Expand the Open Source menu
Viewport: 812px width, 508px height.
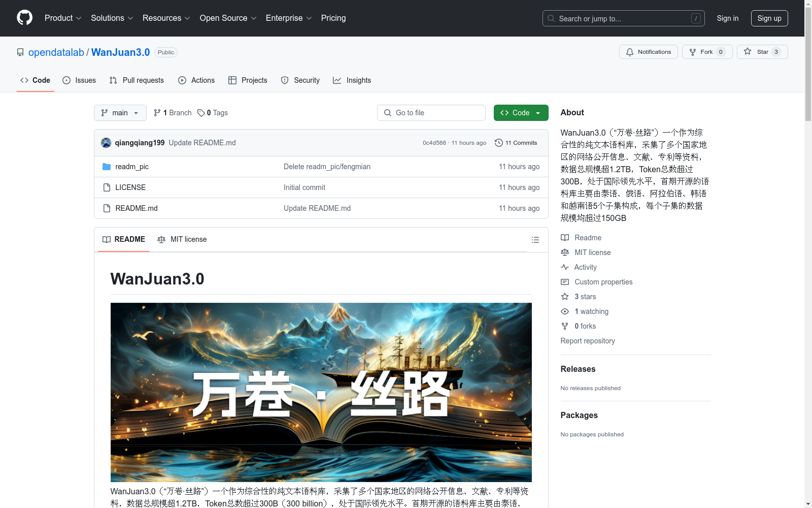[x=228, y=18]
